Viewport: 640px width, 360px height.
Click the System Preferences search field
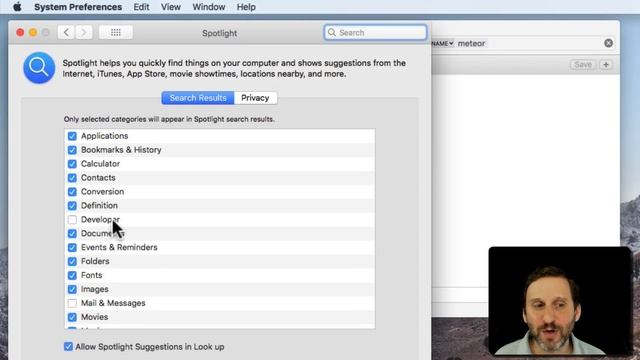coord(376,32)
